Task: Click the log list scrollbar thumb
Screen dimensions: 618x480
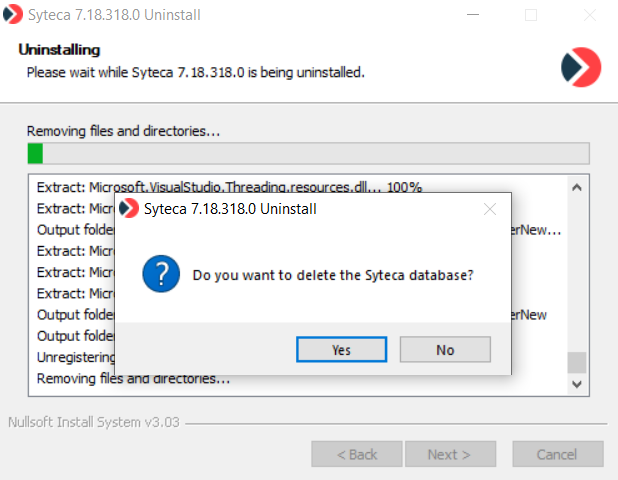Action: click(576, 362)
